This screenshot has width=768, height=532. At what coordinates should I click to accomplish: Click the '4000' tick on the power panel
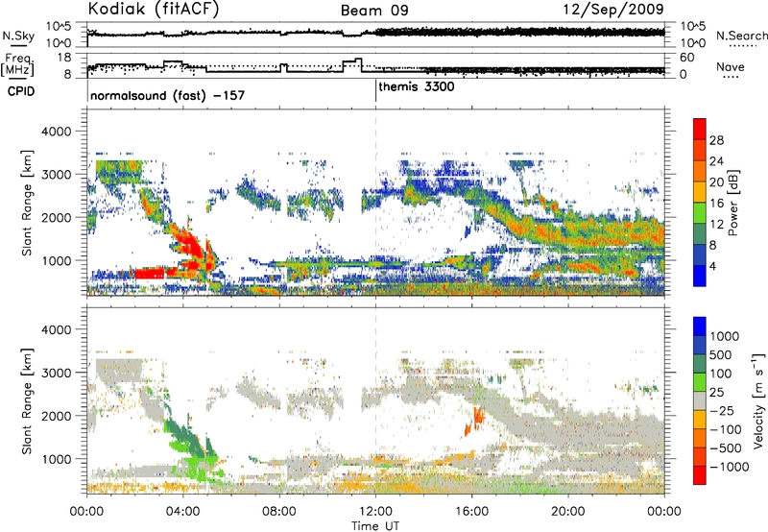click(56, 132)
